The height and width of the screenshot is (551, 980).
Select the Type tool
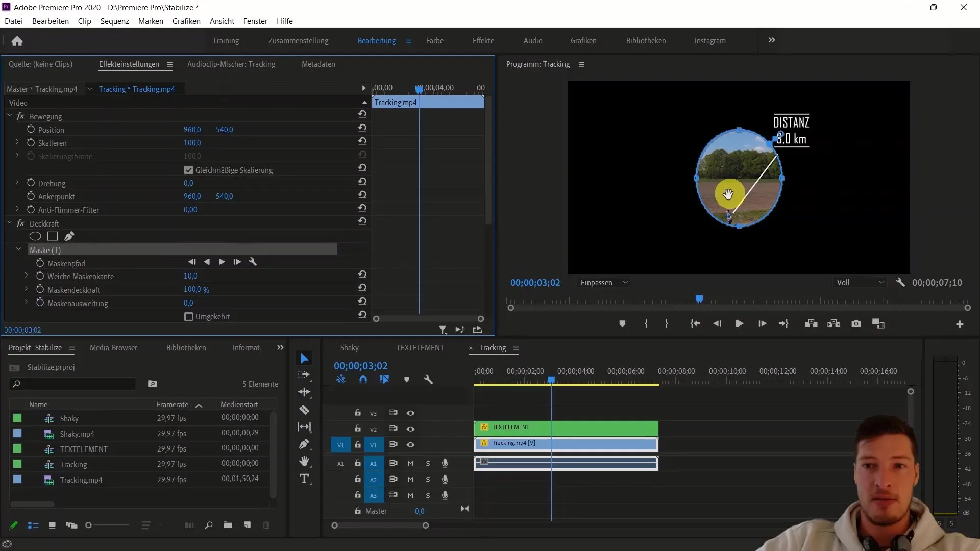(x=304, y=479)
